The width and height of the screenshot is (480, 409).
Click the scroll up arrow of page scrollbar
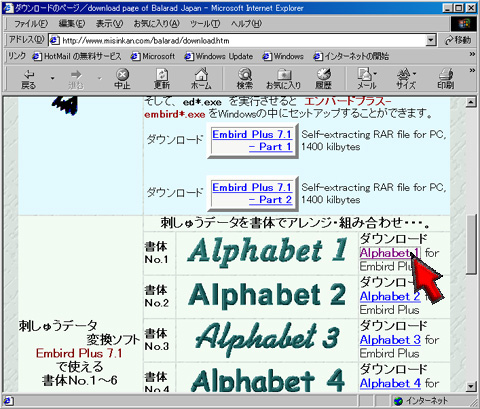pyautogui.click(x=470, y=102)
